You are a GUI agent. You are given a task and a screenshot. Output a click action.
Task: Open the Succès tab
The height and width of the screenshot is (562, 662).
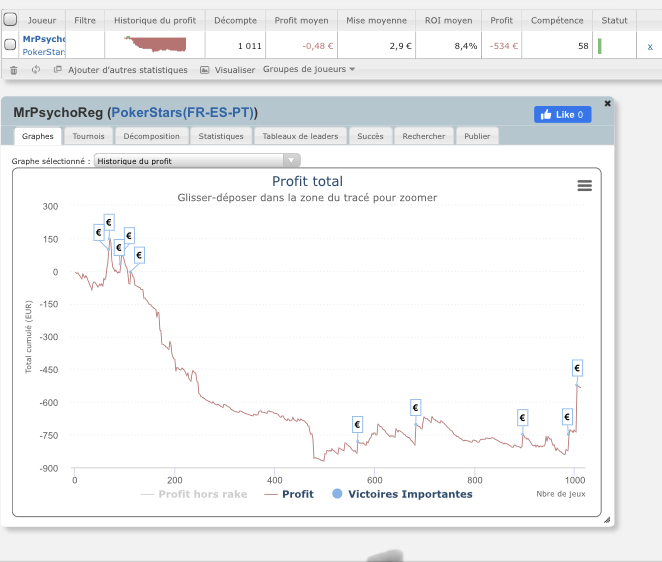point(370,136)
